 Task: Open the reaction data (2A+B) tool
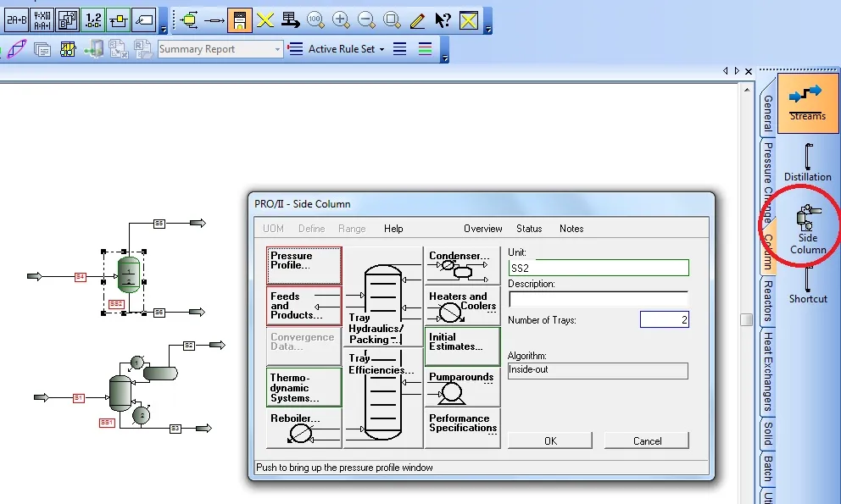coord(16,20)
